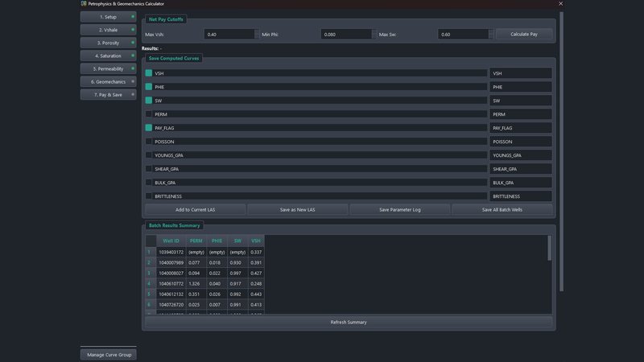Edit the SW output name field
Viewport: 644px width, 362px height.
pyautogui.click(x=520, y=101)
